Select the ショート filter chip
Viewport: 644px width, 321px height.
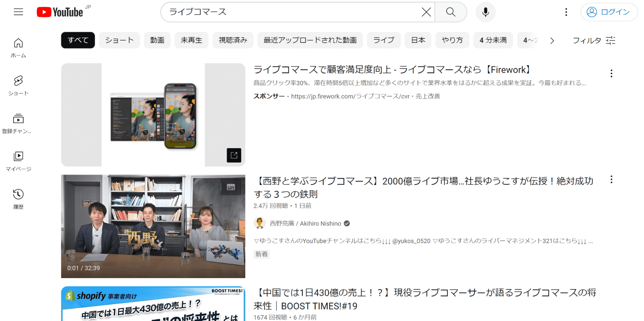(x=120, y=40)
